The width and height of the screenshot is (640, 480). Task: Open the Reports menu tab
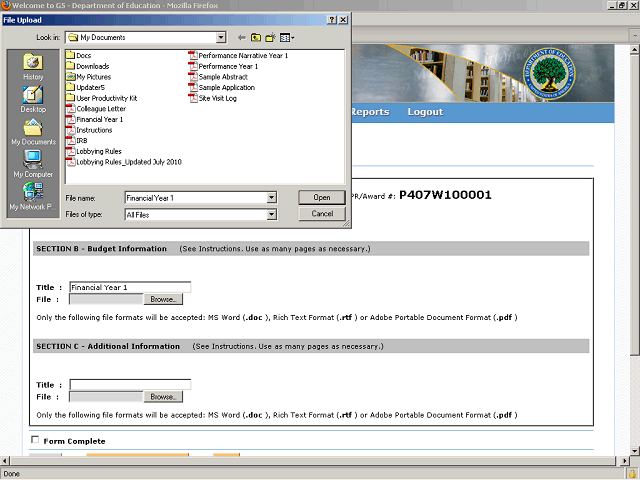coord(370,112)
